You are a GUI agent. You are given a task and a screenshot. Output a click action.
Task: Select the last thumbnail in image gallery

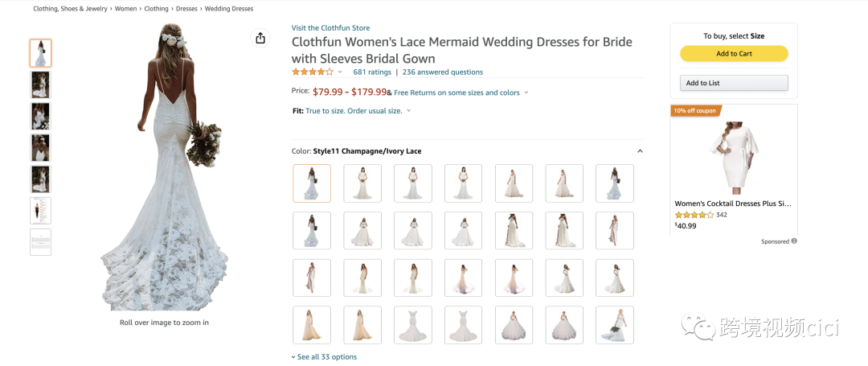40,242
